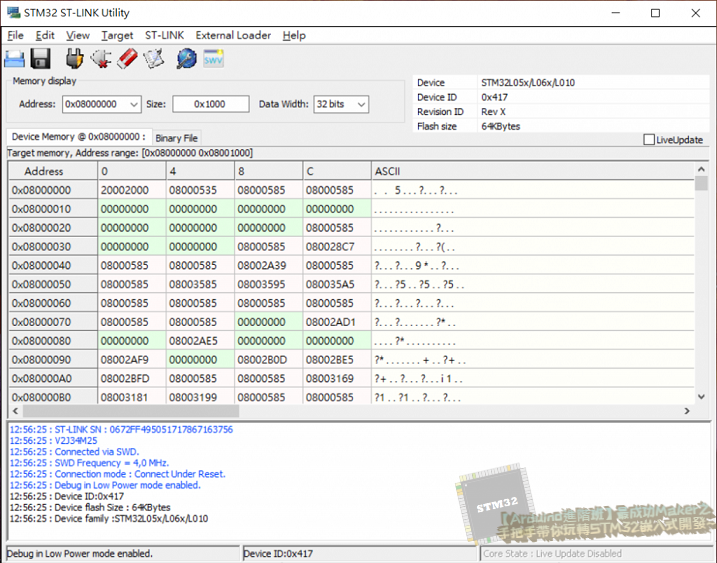This screenshot has width=717, height=563.
Task: Select the Device Memory @ 0x08000000 tab
Action: [79, 137]
